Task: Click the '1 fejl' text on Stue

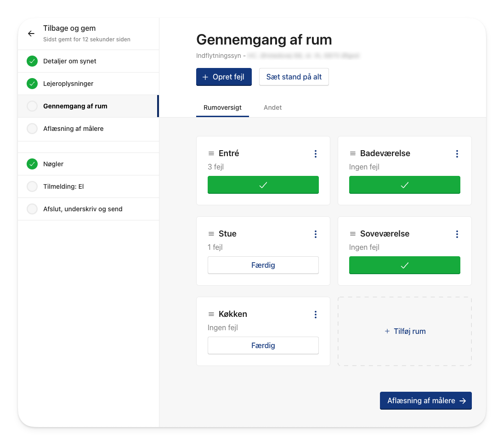Action: (x=215, y=247)
